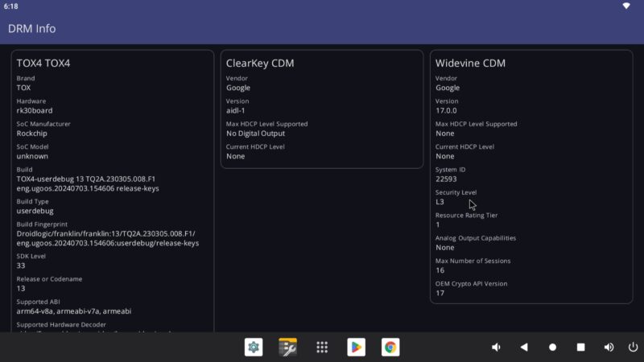The height and width of the screenshot is (362, 644).
Task: Click the clock showing 6:18
Action: [x=10, y=6]
